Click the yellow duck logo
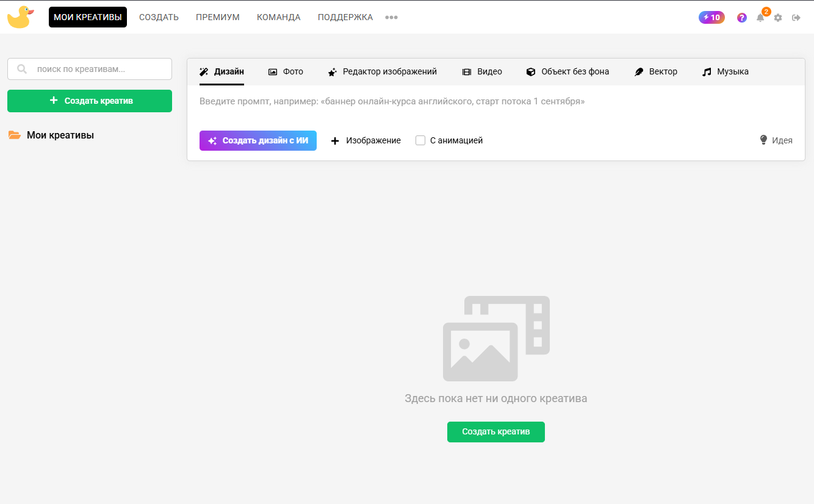This screenshot has width=814, height=504. tap(20, 17)
